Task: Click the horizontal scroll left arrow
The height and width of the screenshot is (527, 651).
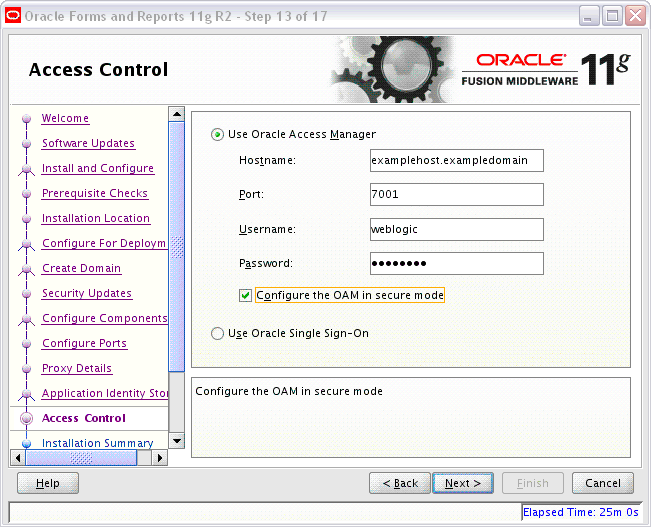Action: coord(17,458)
